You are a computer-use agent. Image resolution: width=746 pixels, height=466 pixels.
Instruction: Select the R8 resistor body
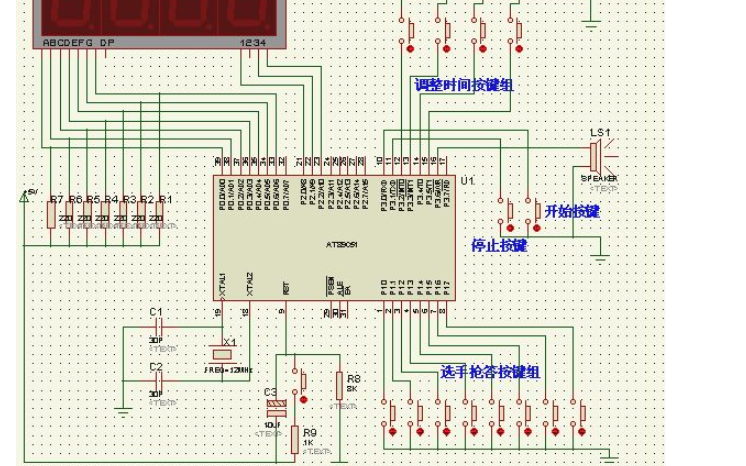339,386
